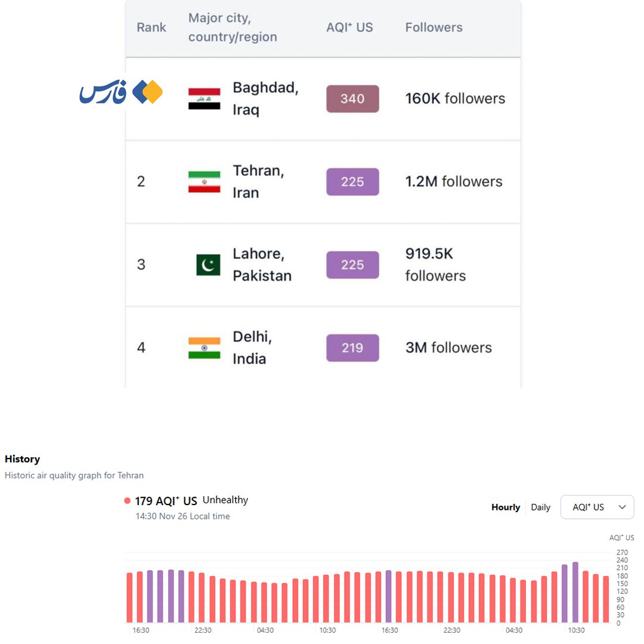Click the Delhi, India city link

tap(252, 348)
